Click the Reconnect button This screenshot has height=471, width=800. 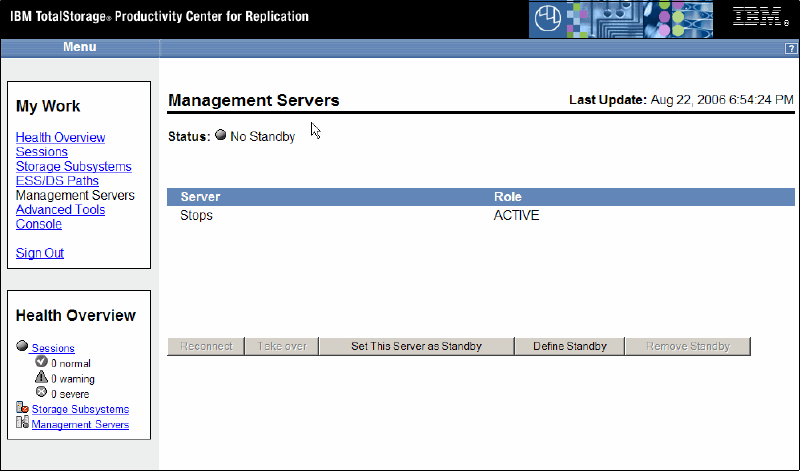pos(206,346)
